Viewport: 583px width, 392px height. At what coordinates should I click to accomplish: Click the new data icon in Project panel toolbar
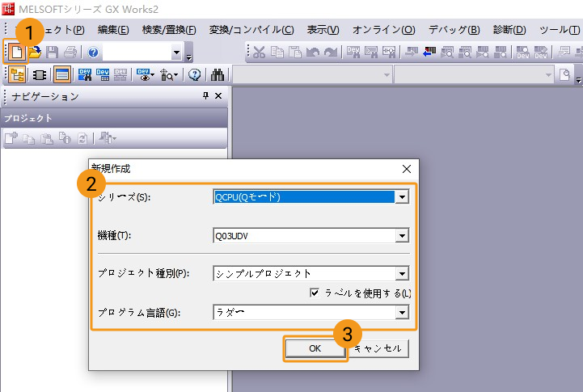pos(11,138)
